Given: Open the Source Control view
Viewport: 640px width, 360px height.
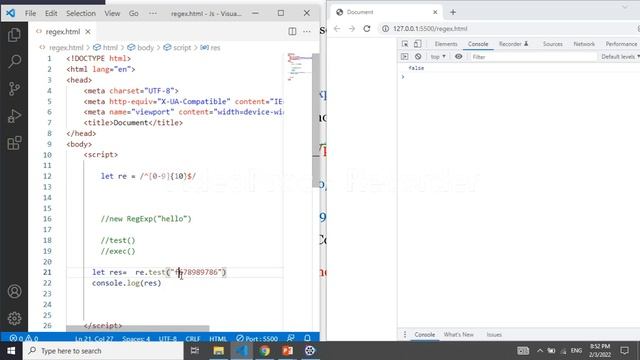Looking at the screenshot, I should coord(14,89).
